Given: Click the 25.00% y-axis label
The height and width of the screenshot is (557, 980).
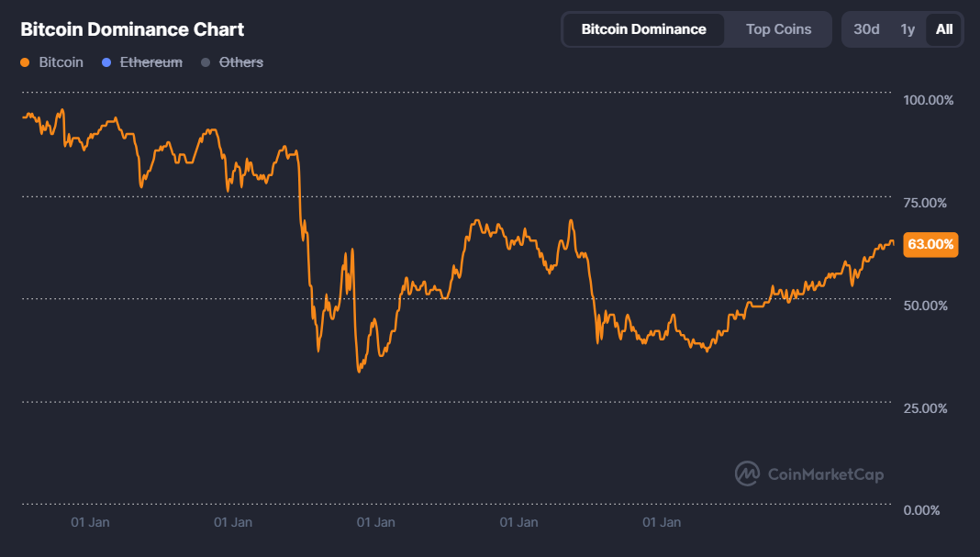Looking at the screenshot, I should (929, 407).
